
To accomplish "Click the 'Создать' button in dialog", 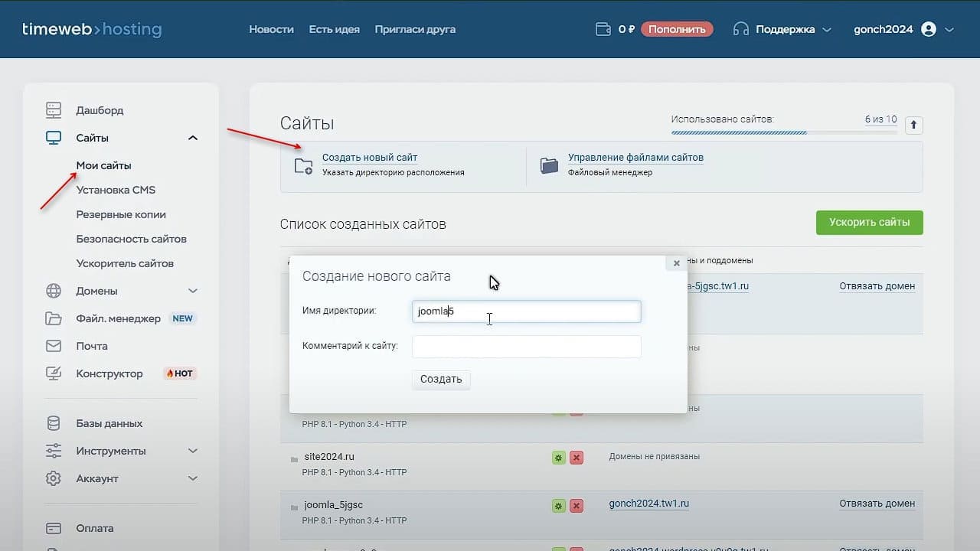I will (x=441, y=380).
